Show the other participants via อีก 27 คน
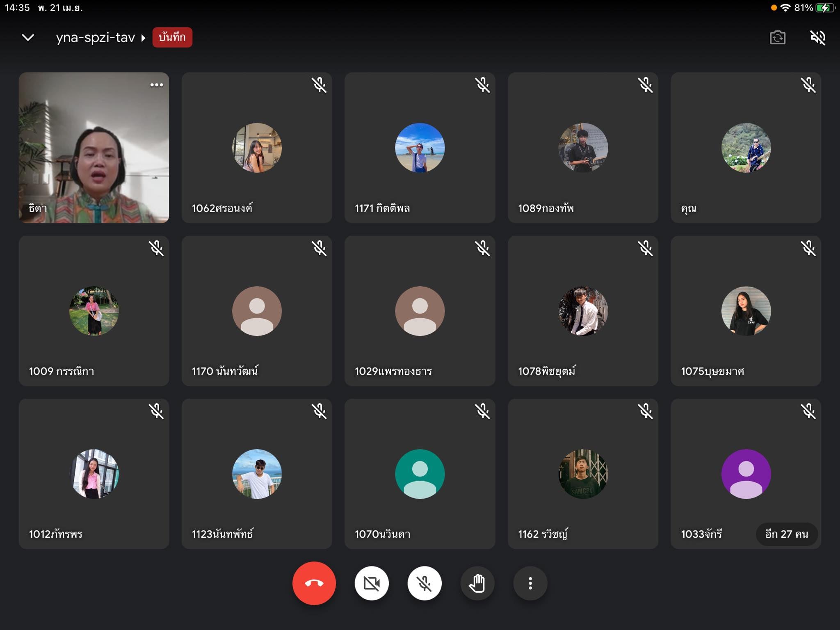Viewport: 840px width, 630px height. tap(786, 534)
